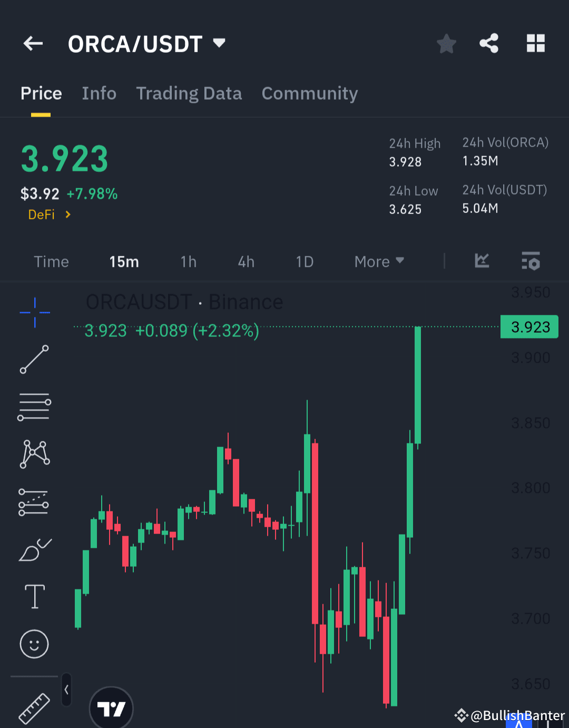This screenshot has height=728, width=569.
Task: Select the 4h chart interval
Action: pos(246,261)
